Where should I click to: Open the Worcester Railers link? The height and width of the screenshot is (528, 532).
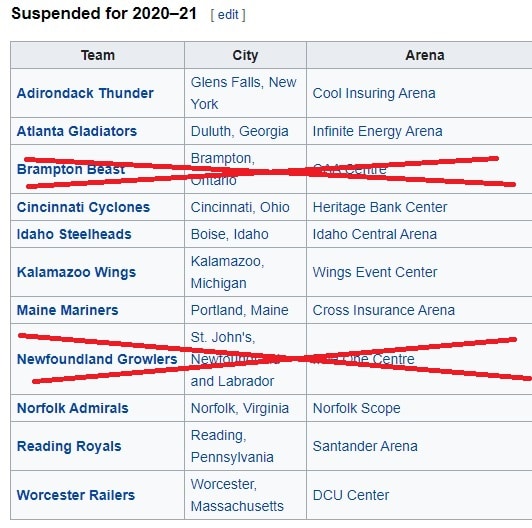pos(76,495)
